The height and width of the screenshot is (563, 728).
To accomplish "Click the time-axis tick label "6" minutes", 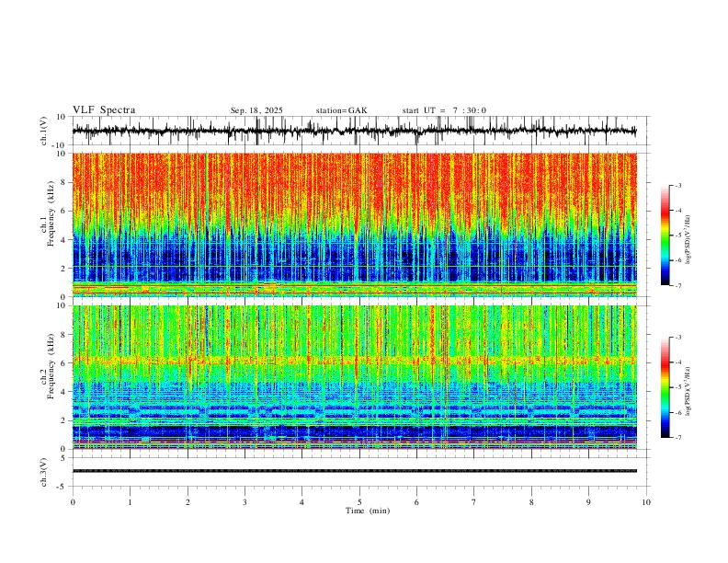I will point(416,502).
